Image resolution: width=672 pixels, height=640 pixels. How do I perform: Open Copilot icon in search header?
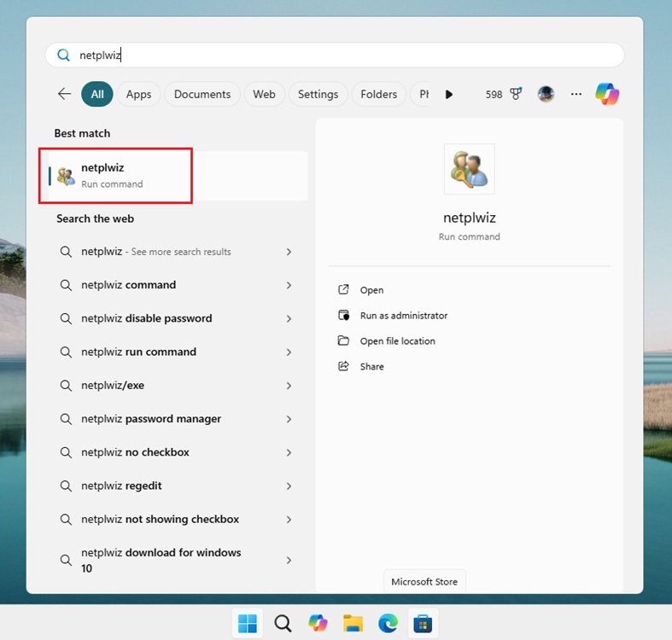pyautogui.click(x=607, y=94)
